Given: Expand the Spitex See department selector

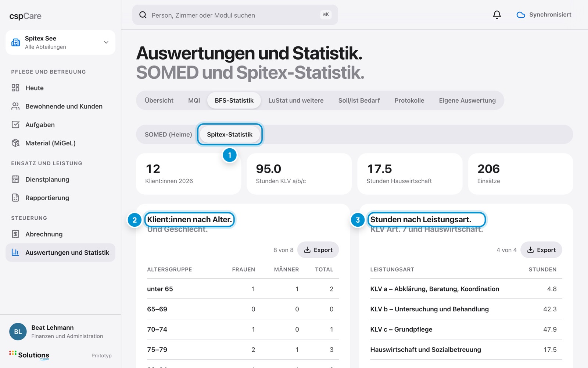Looking at the screenshot, I should 60,42.
